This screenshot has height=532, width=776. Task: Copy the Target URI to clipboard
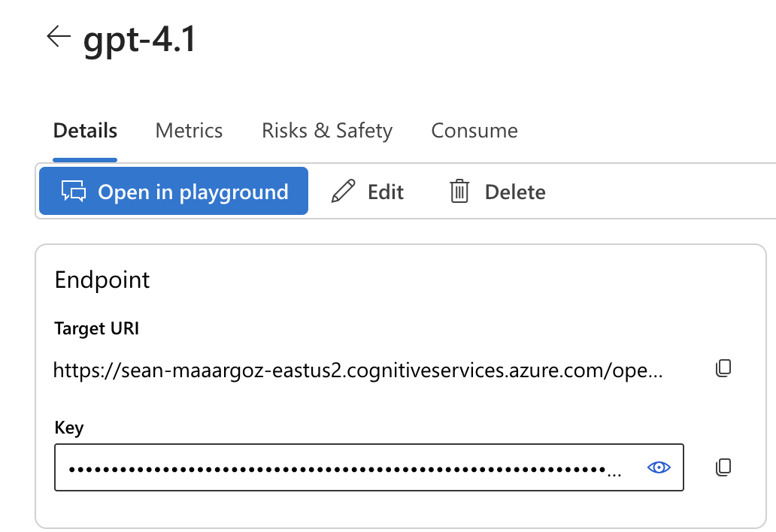point(723,368)
